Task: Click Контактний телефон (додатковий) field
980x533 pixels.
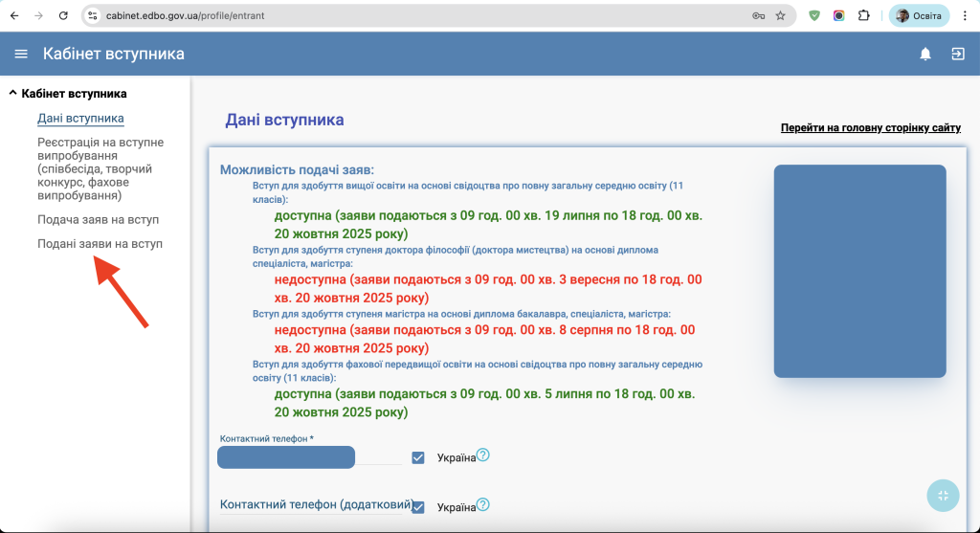Action: [312, 505]
